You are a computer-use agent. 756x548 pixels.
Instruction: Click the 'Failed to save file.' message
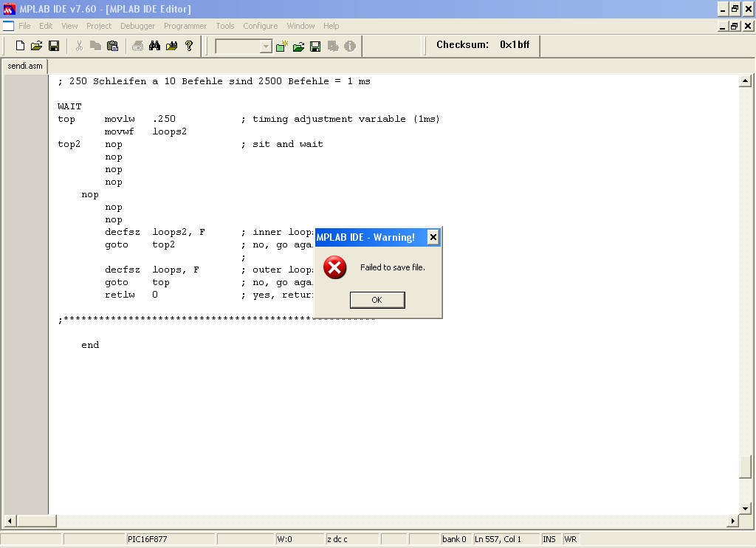[x=393, y=268]
